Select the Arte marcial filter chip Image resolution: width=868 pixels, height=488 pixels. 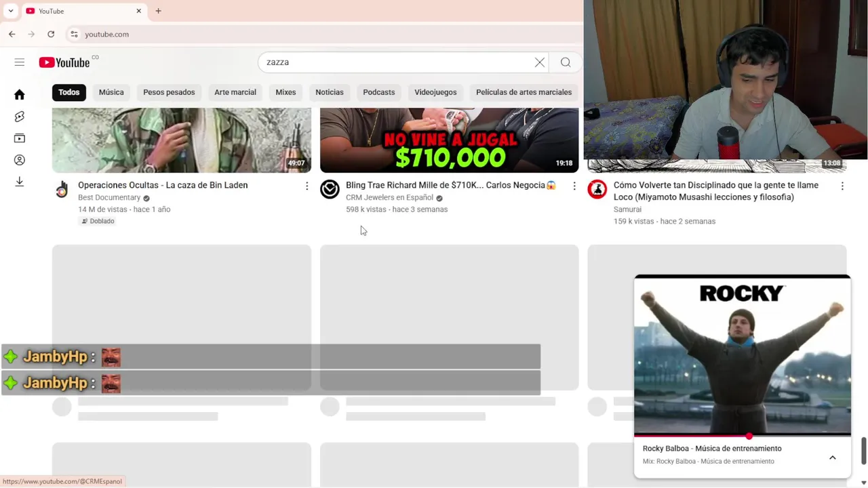pyautogui.click(x=235, y=92)
